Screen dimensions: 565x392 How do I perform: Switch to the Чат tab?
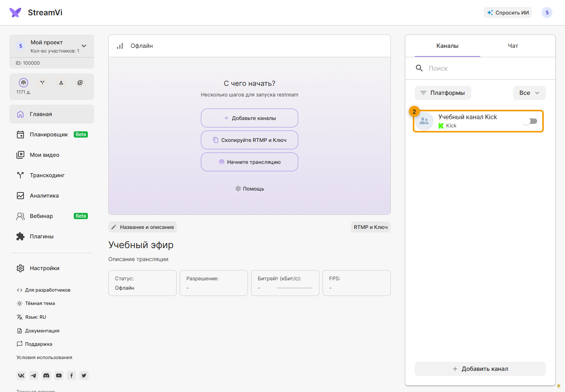(x=513, y=46)
